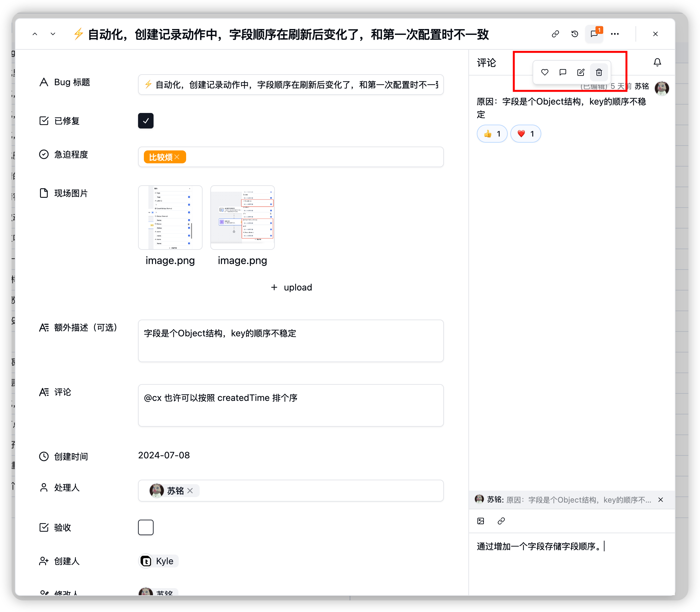The image size is (700, 612).
Task: Click the 已修复 field label
Action: point(67,120)
